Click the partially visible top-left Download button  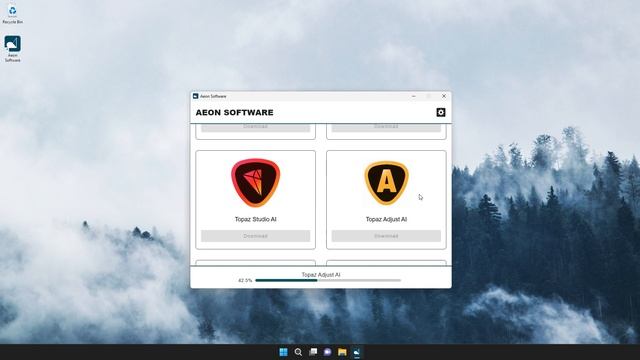pos(256,128)
